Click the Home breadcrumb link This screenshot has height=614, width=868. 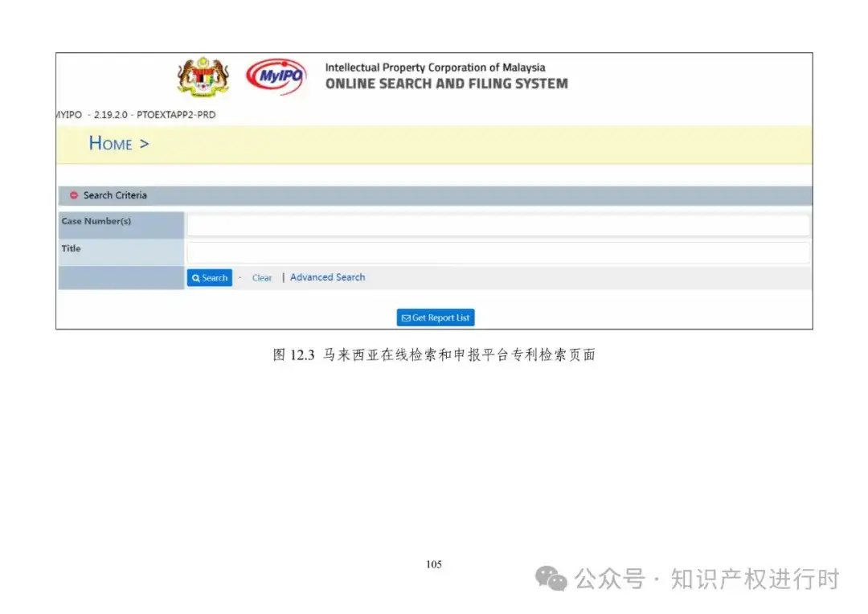[111, 143]
